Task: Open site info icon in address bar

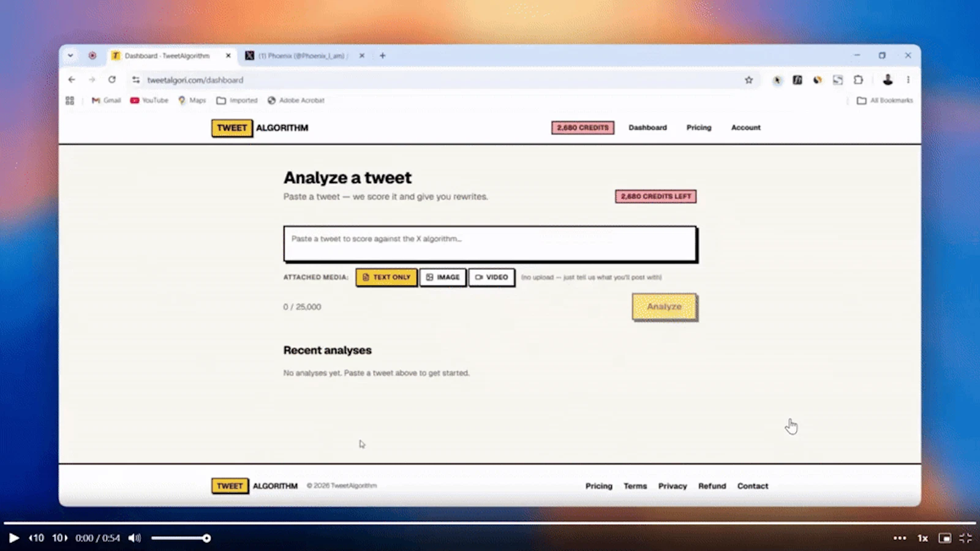Action: 135,80
